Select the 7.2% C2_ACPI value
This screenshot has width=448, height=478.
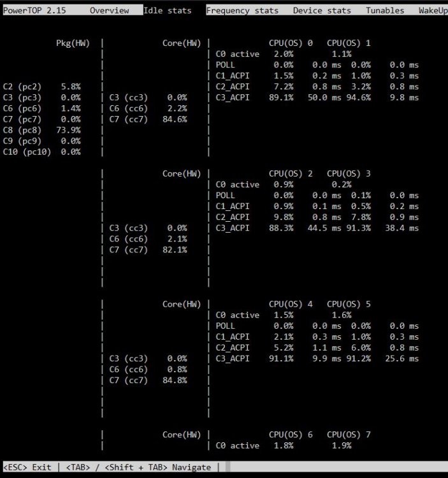click(x=284, y=87)
